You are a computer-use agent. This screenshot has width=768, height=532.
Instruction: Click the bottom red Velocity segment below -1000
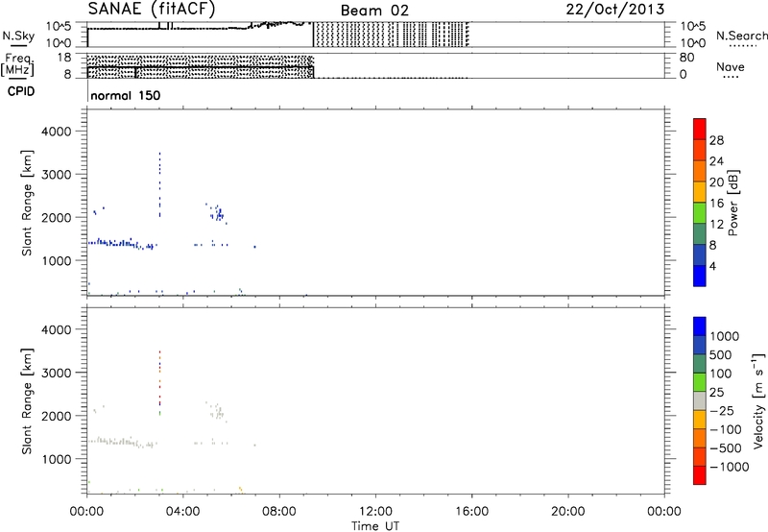click(700, 475)
